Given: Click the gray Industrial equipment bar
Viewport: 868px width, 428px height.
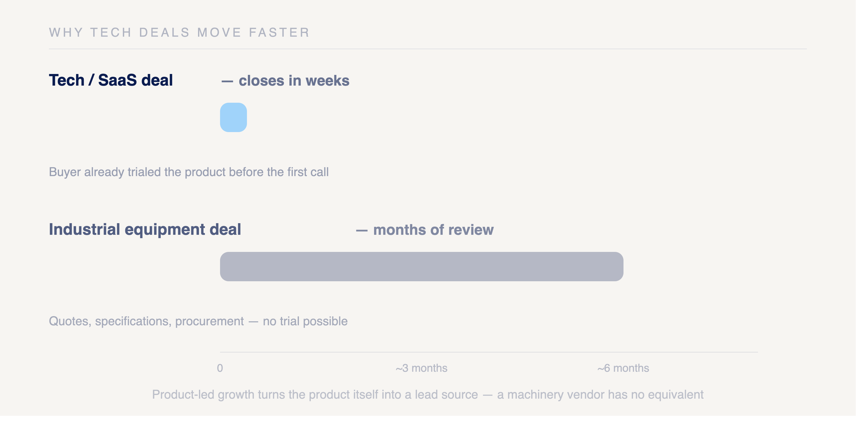Looking at the screenshot, I should [x=421, y=267].
